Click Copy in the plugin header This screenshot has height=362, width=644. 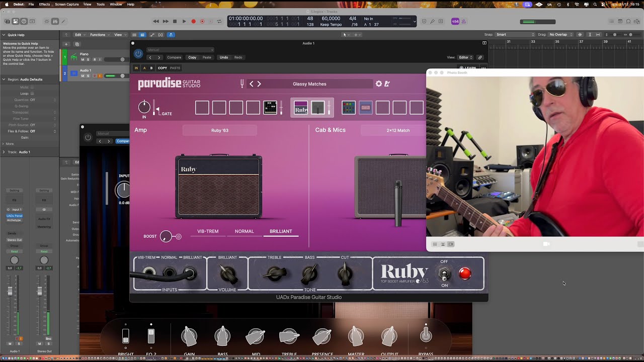coord(192,57)
